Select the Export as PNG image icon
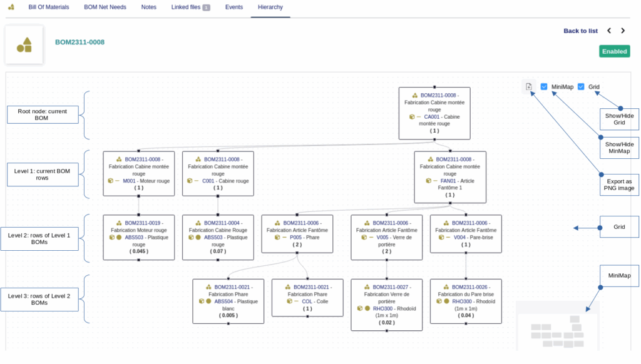The height and width of the screenshot is (364, 641). point(528,87)
